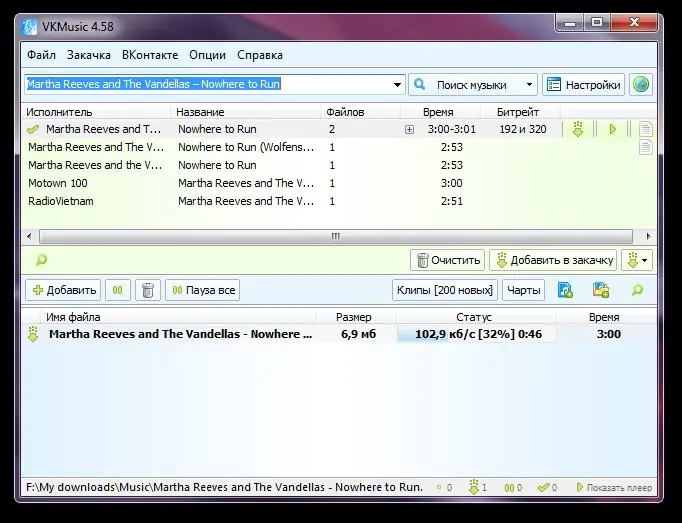The height and width of the screenshot is (523, 682).
Task: Open Настройки settings
Action: (583, 84)
